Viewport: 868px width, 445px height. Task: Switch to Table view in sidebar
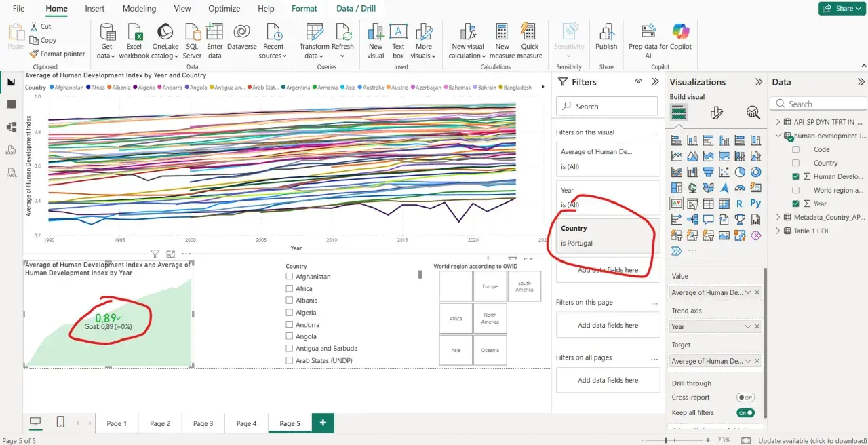coord(12,104)
